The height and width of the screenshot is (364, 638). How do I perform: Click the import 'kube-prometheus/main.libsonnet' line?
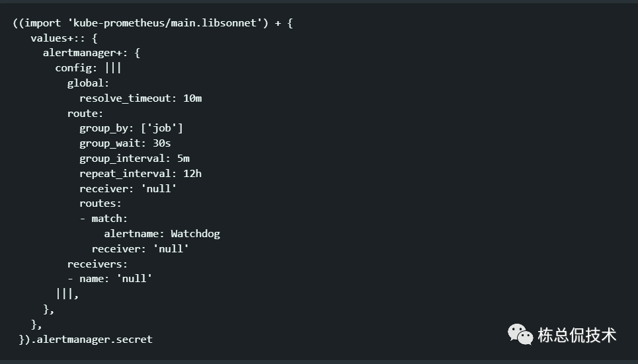point(152,23)
